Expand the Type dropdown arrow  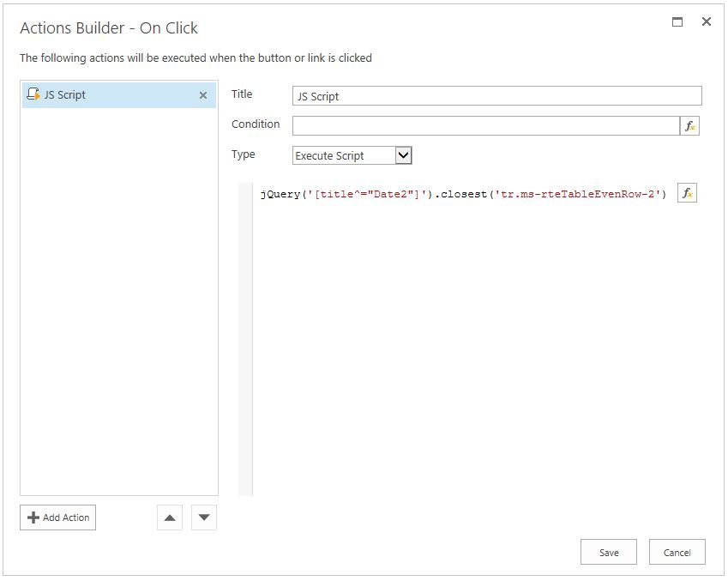[404, 155]
